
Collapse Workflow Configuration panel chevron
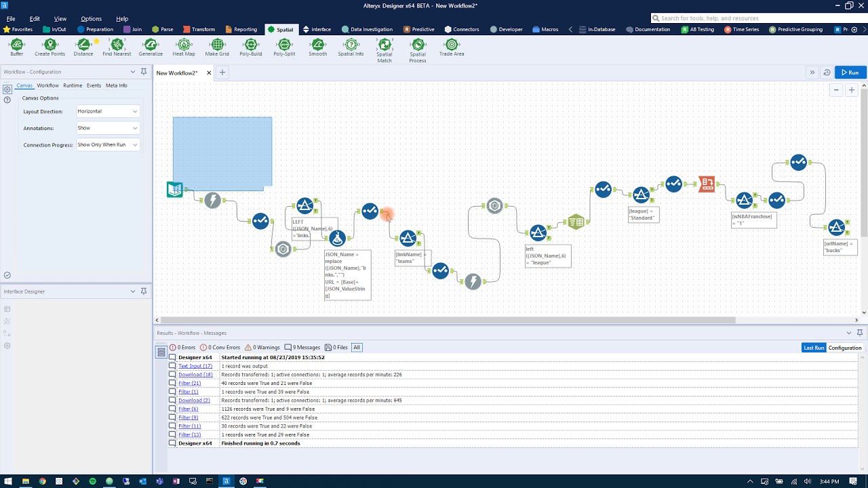tap(133, 72)
